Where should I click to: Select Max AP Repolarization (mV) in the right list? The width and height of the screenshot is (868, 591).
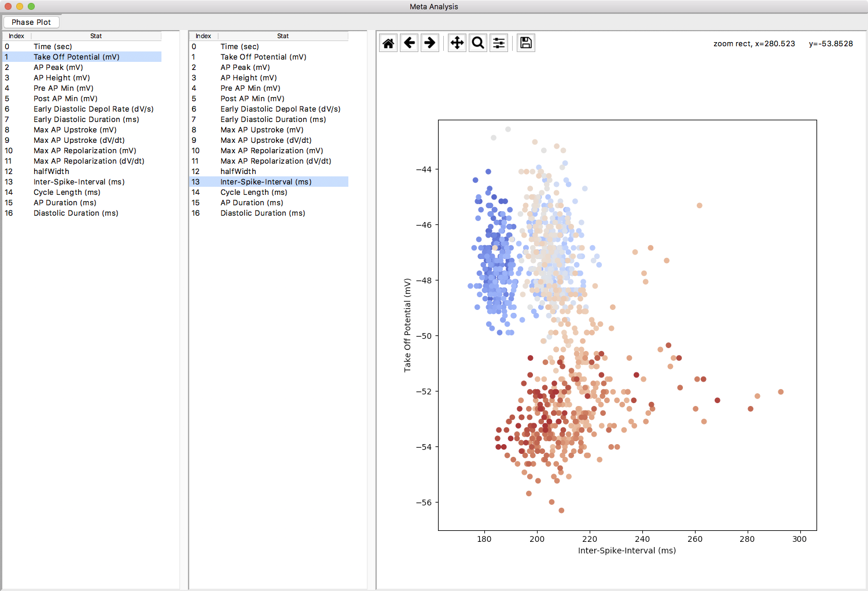269,150
